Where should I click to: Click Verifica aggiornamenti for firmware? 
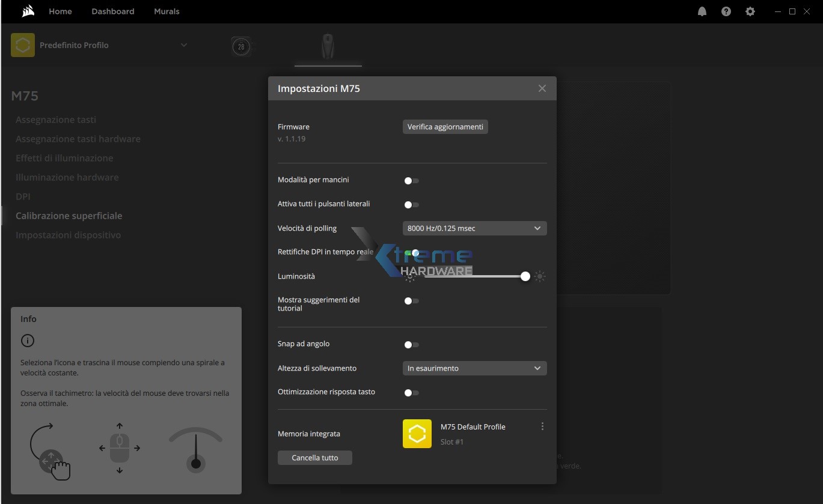(445, 126)
